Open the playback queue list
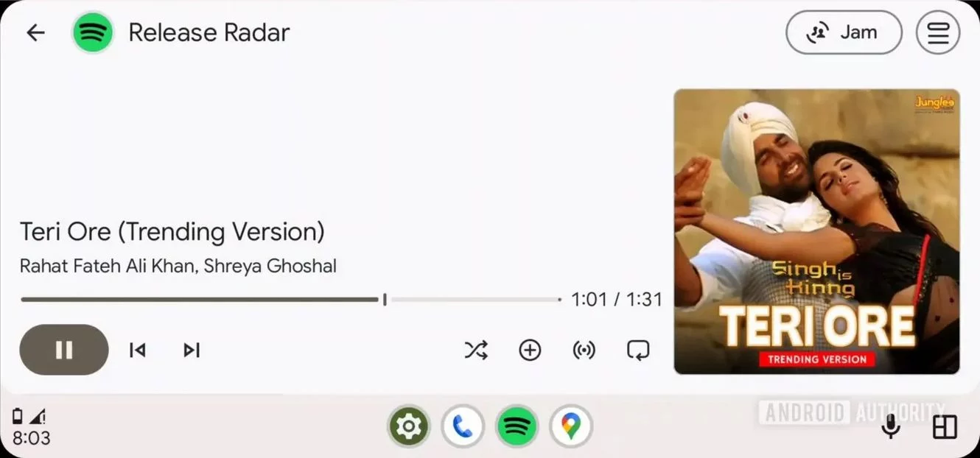The image size is (980, 458). [938, 32]
